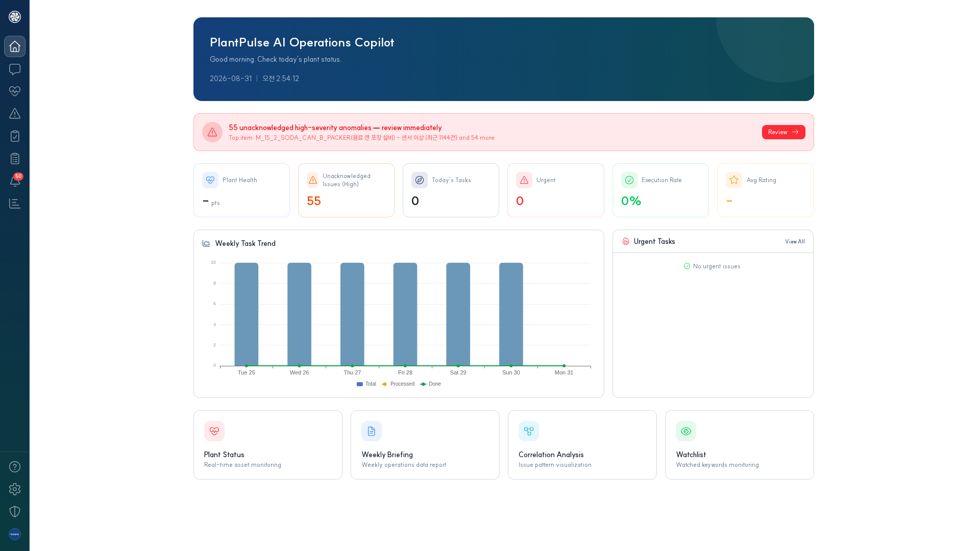Screen dimensions: 980x551
Task: Open notifications bell with 50 badge
Action: [15, 181]
